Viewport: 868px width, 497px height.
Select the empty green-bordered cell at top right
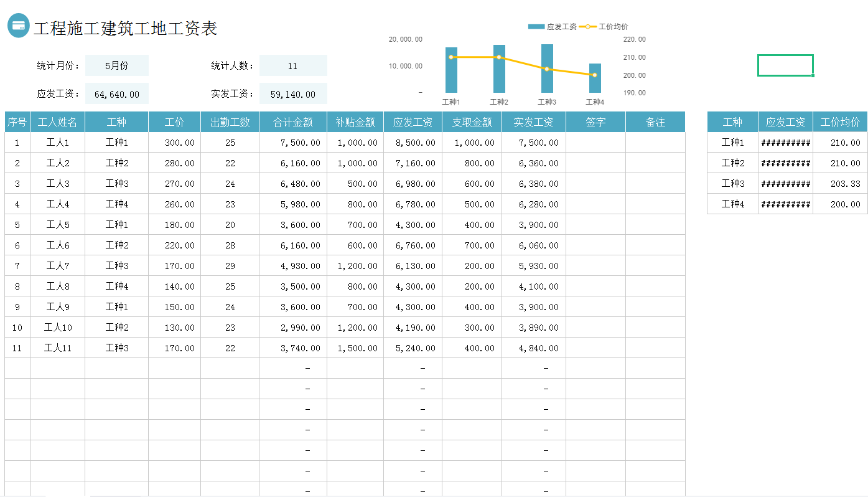point(785,65)
